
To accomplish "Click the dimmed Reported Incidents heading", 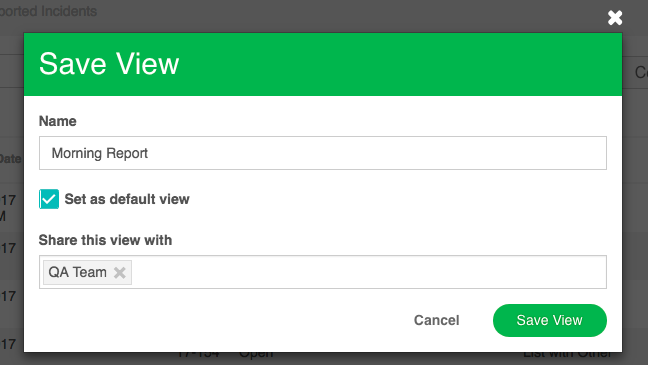I will [48, 11].
